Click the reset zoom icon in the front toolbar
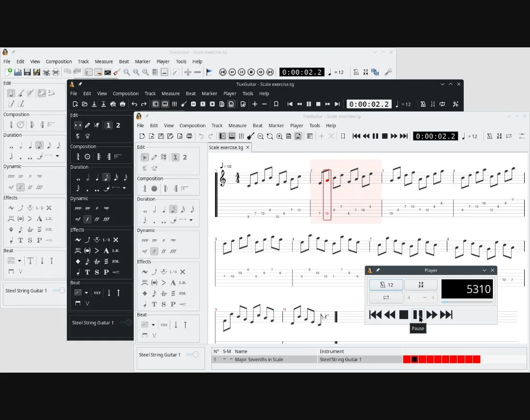 [270, 136]
